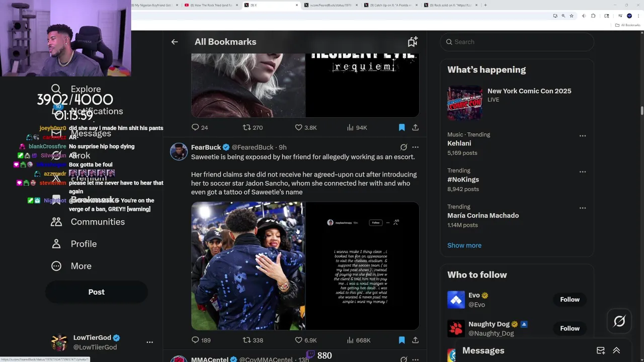Open the Saweetie hug photo
This screenshot has width=644, height=362.
click(x=248, y=266)
